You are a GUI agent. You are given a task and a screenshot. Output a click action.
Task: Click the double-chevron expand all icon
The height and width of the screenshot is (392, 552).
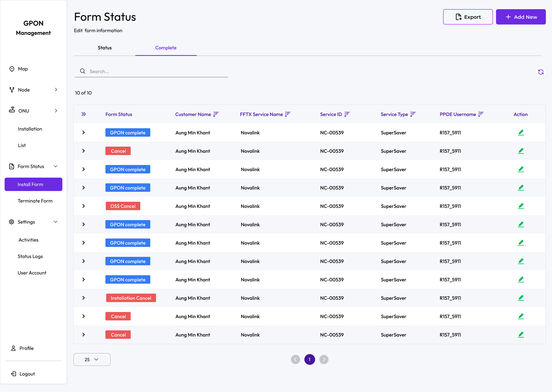pyautogui.click(x=84, y=114)
